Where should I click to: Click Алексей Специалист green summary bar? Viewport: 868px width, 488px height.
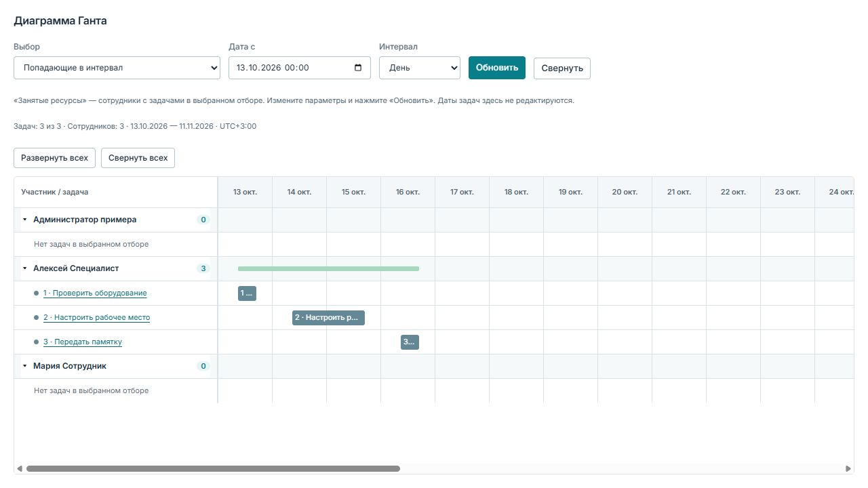tap(328, 268)
